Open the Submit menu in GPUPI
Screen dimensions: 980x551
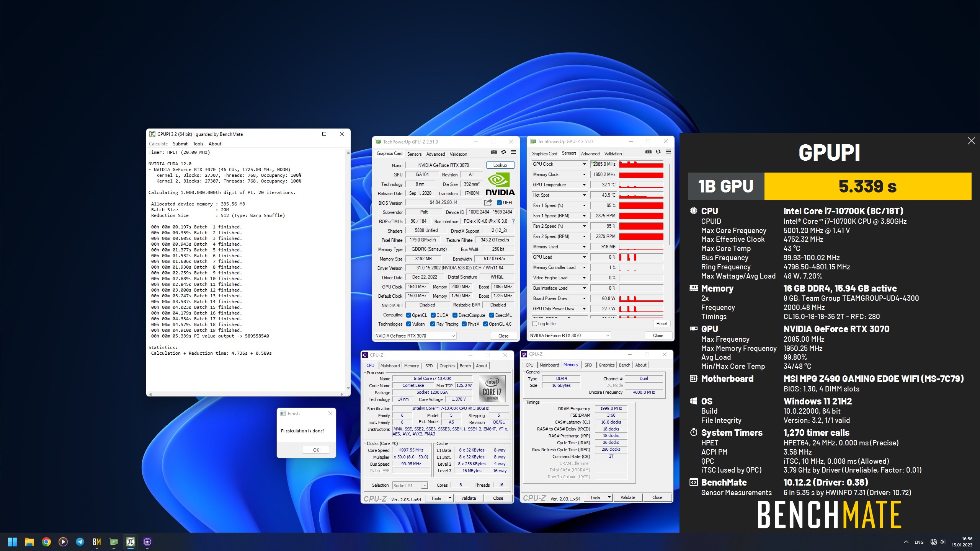[180, 144]
